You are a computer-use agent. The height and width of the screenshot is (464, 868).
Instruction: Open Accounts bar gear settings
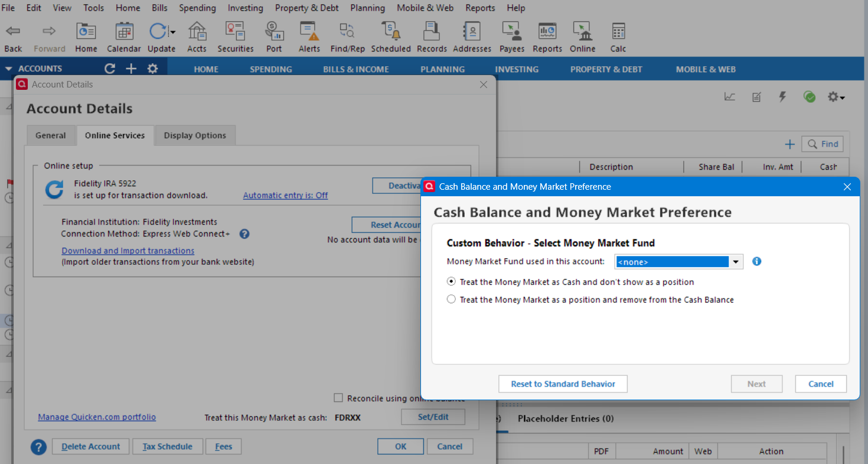[x=152, y=69]
